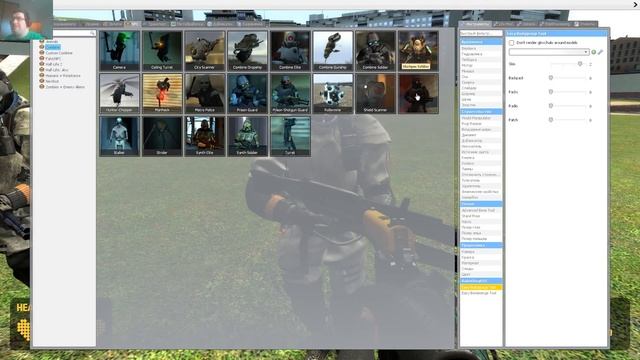The image size is (640, 360).
Task: Spawn the Prison Guard NPC
Action: (x=247, y=93)
